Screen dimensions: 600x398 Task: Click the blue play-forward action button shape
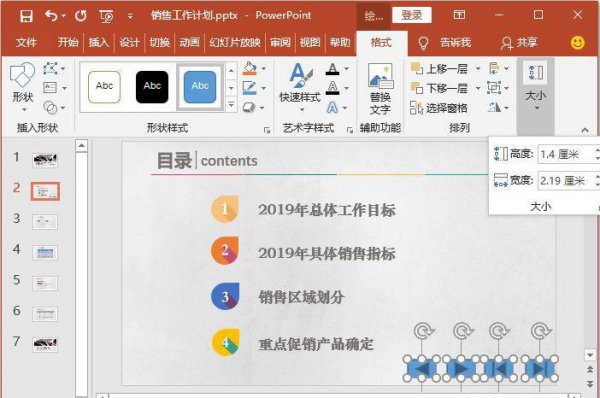pyautogui.click(x=461, y=369)
